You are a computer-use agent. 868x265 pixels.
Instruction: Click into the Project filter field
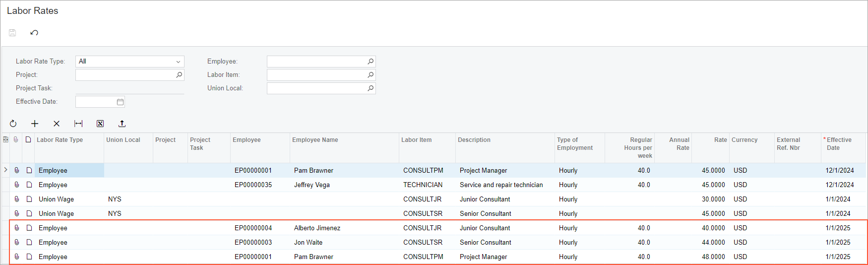[125, 75]
